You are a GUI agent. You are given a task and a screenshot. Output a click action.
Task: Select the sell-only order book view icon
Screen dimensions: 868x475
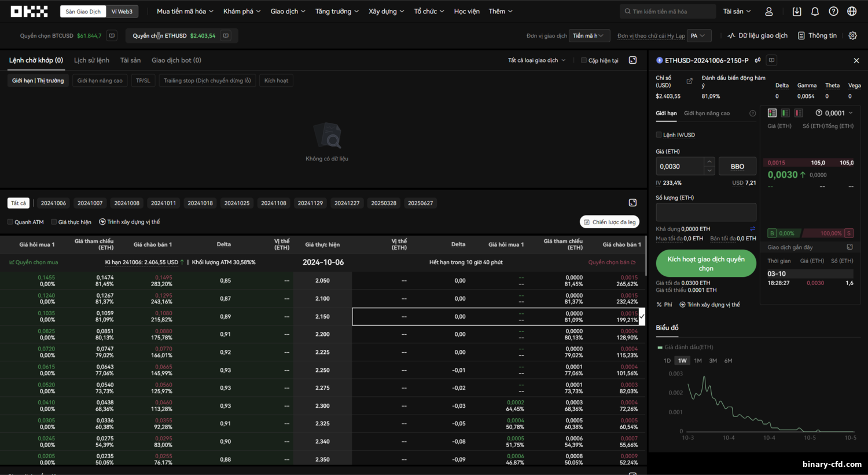[x=799, y=113]
